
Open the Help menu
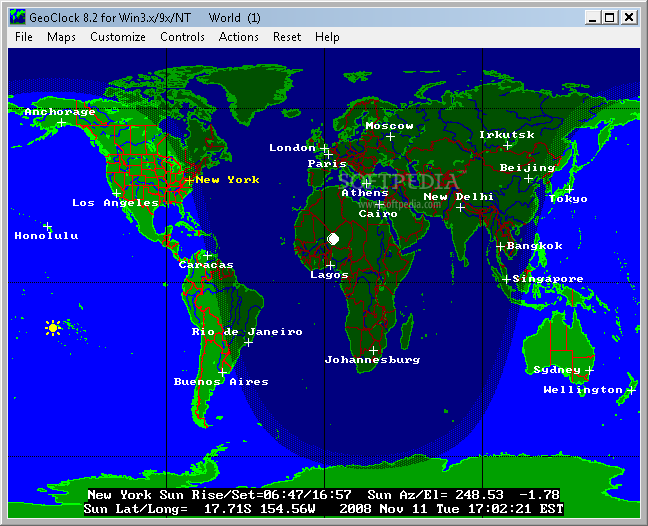point(327,37)
